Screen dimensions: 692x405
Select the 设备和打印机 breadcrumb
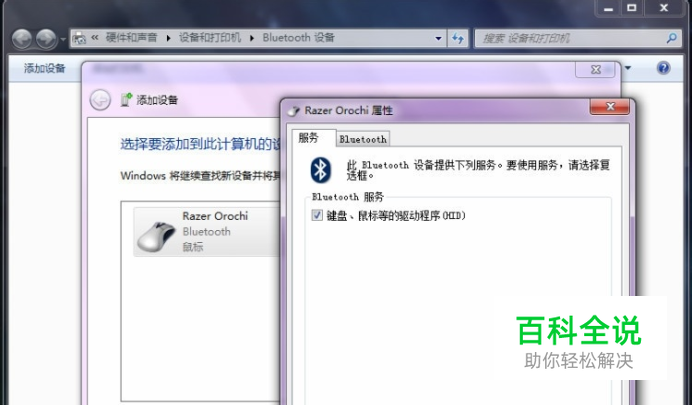pos(210,38)
